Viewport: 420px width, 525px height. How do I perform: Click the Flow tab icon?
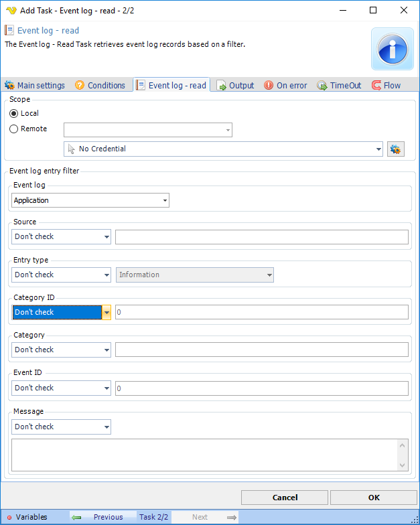coord(376,86)
